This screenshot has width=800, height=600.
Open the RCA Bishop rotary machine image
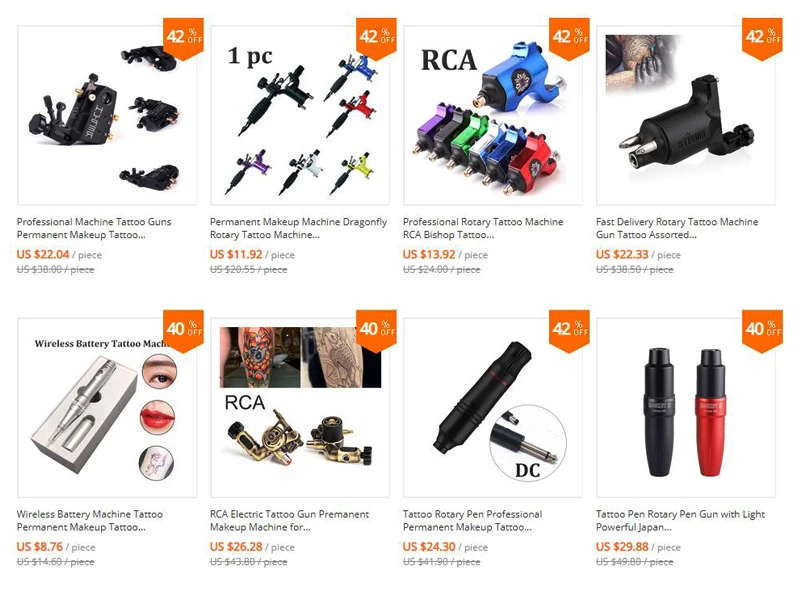(x=493, y=115)
